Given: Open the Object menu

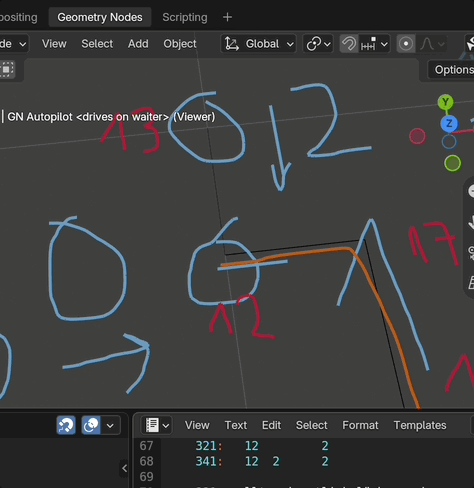Looking at the screenshot, I should (x=180, y=44).
